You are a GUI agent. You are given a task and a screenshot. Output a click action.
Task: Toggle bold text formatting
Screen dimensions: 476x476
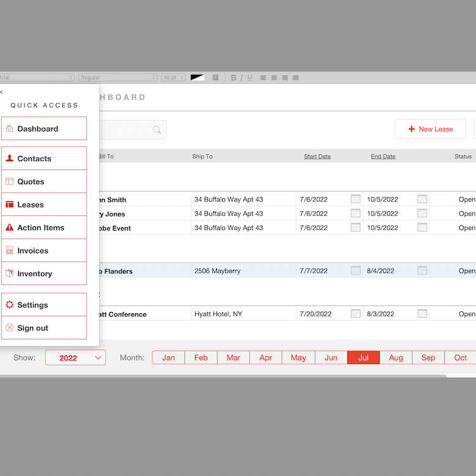[233, 78]
